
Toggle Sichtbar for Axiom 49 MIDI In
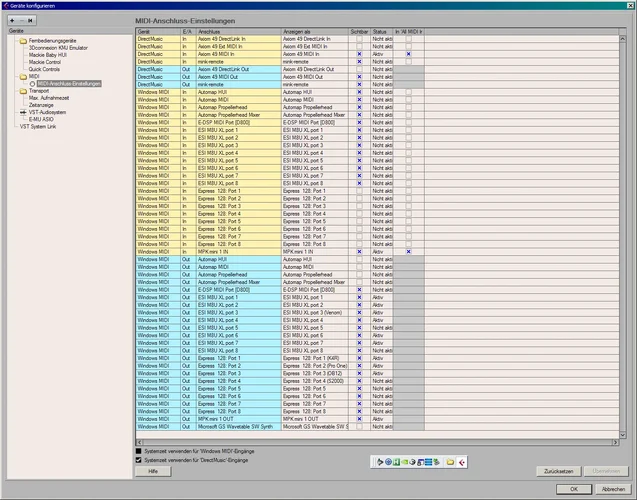[x=359, y=54]
